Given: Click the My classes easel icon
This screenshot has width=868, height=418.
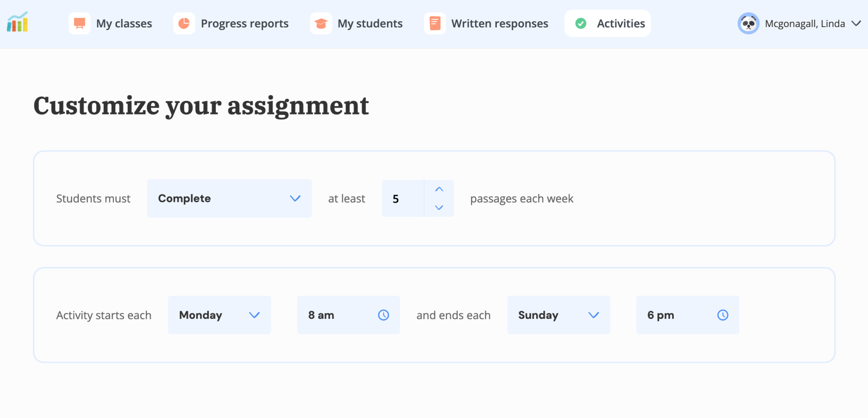Looking at the screenshot, I should coord(79,23).
